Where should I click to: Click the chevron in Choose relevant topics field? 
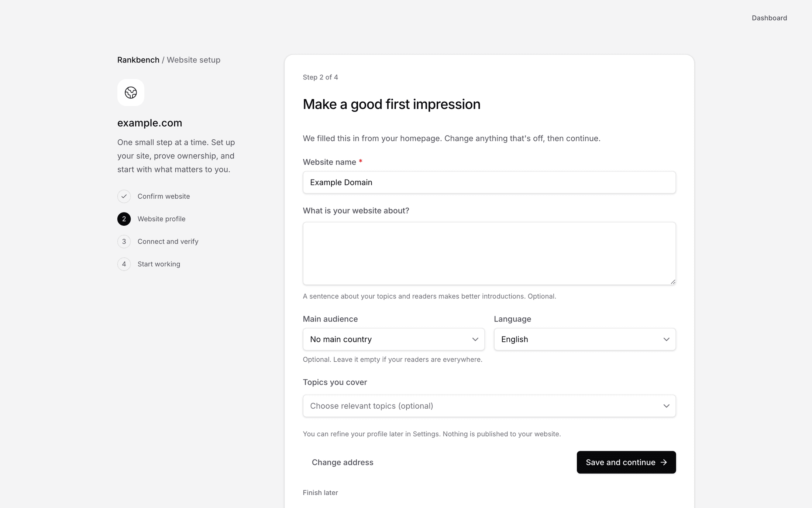click(666, 406)
